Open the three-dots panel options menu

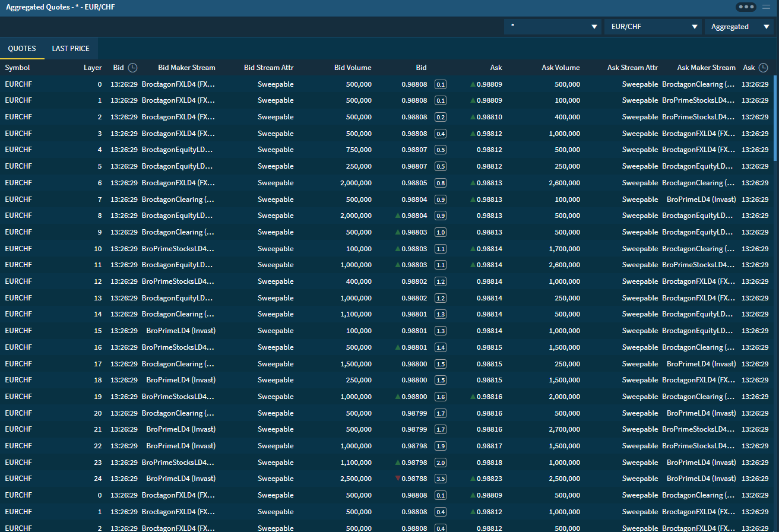746,7
